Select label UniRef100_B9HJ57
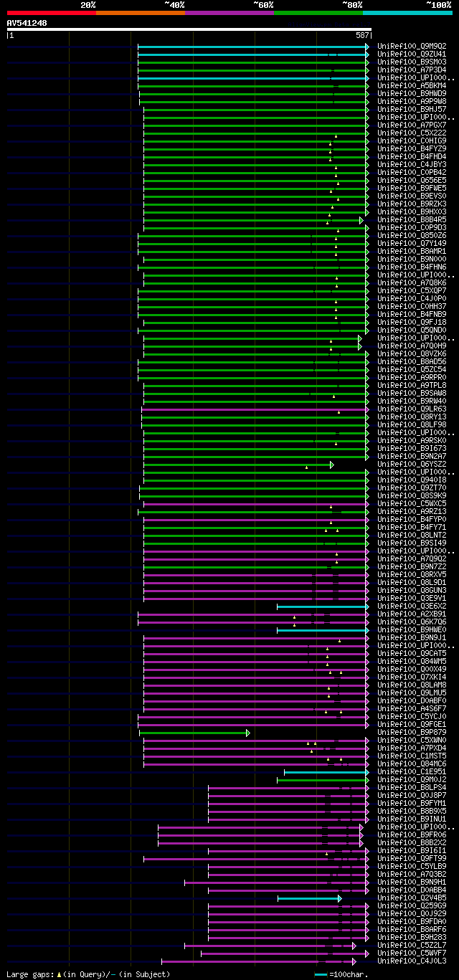The width and height of the screenshot is (459, 980). 412,109
